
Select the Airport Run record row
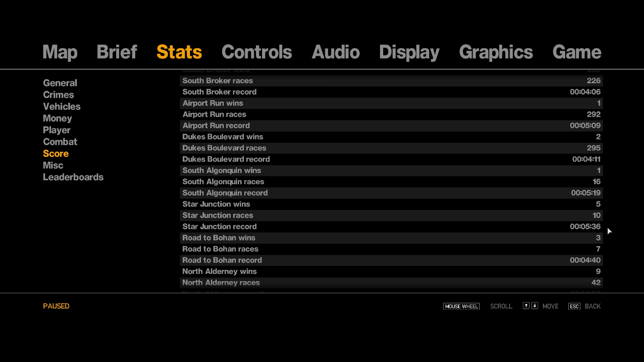click(391, 126)
